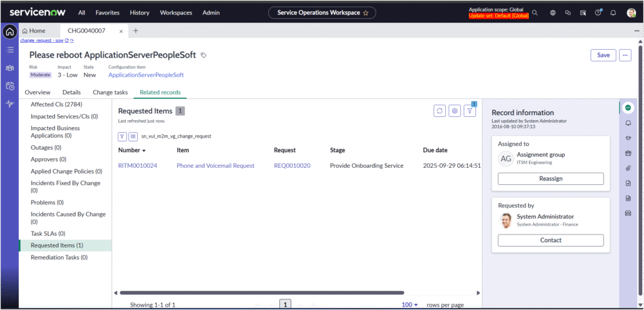Click the tag icon beside record title
Viewport: 644px width, 310px height.
pyautogui.click(x=203, y=55)
